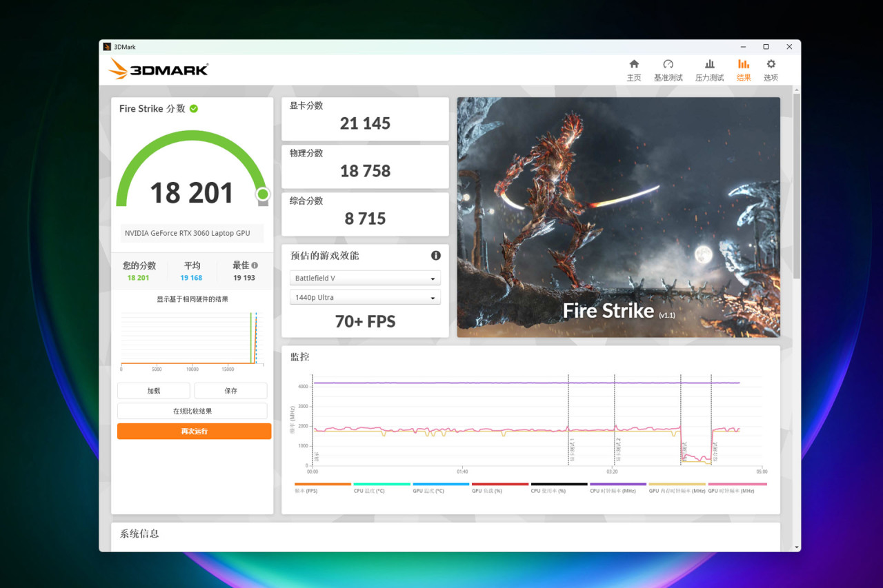Click the Fire Strike preview image

point(618,217)
